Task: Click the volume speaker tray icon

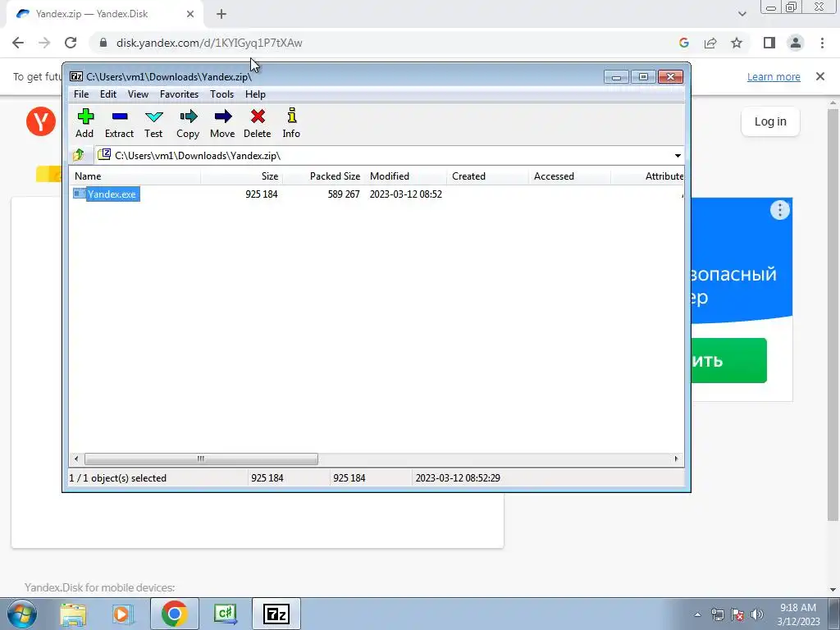Action: click(757, 614)
